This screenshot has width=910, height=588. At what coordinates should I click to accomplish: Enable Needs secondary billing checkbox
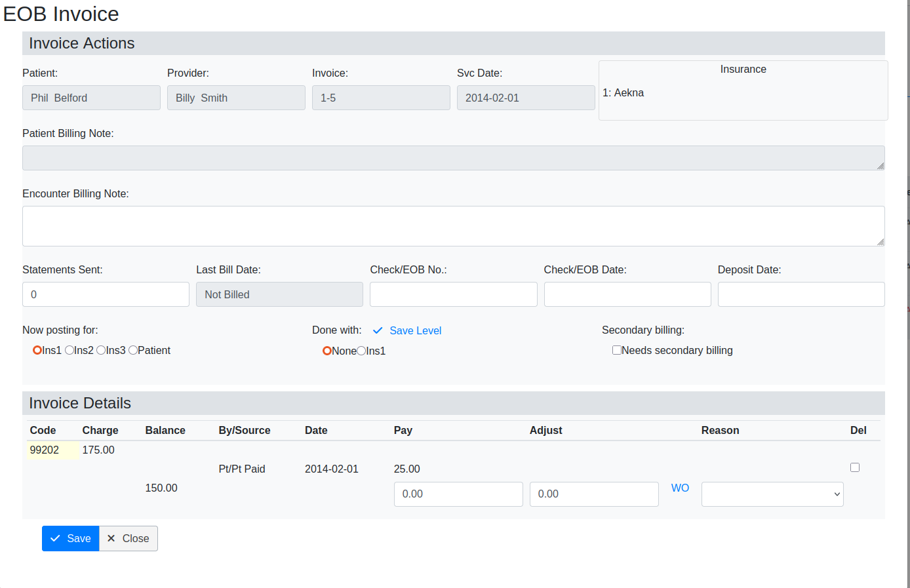coord(617,350)
